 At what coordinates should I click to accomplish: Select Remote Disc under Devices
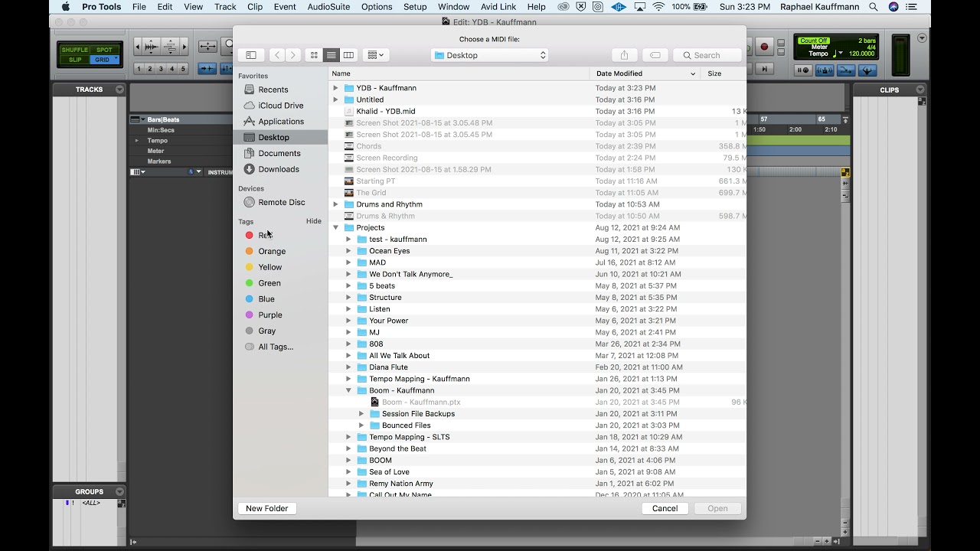[281, 202]
